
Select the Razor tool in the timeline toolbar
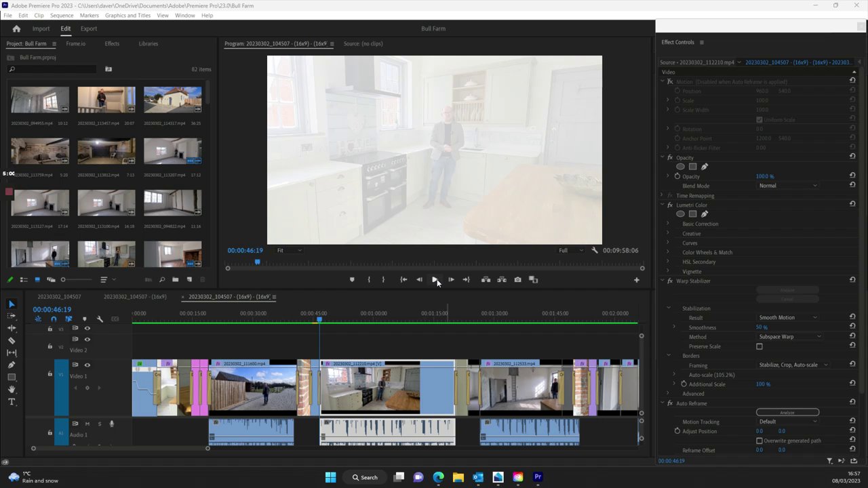click(12, 341)
